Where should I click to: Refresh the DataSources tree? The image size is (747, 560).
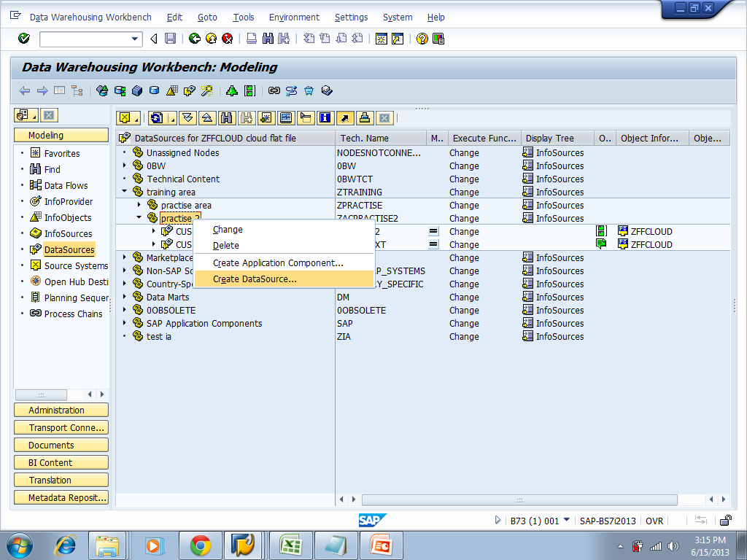click(157, 117)
